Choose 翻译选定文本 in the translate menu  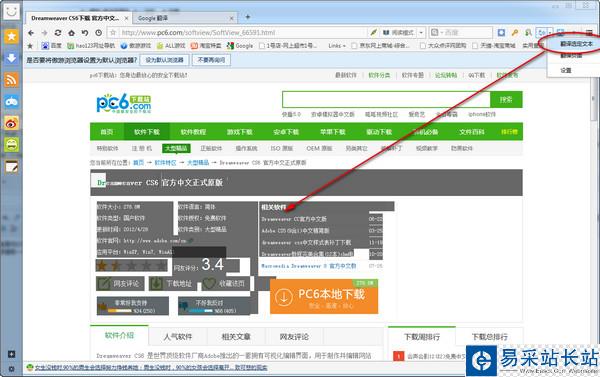tap(576, 44)
